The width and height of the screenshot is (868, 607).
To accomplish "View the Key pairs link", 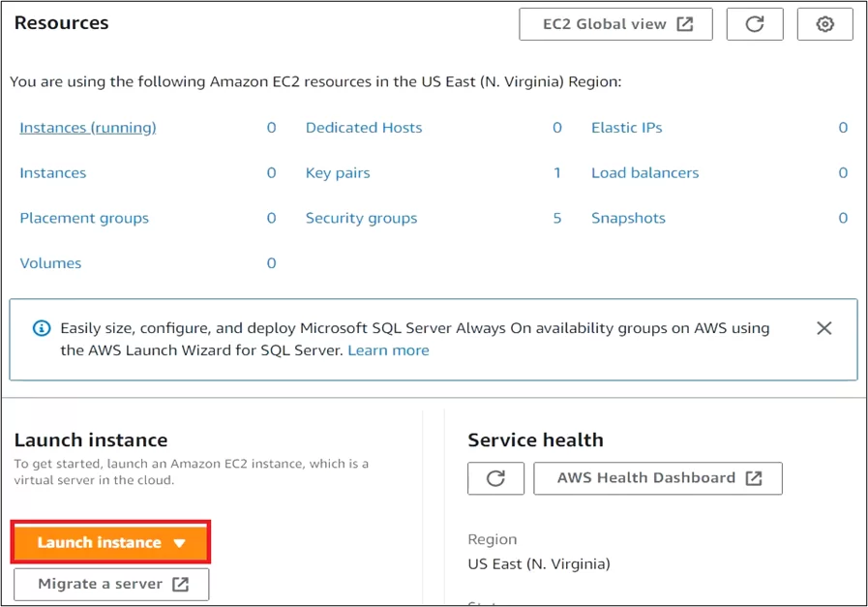I will (338, 173).
